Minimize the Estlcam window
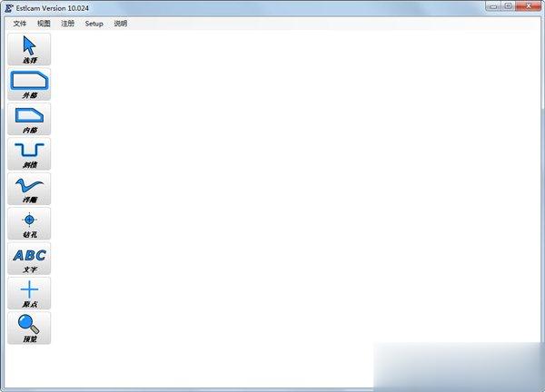 click(493, 6)
